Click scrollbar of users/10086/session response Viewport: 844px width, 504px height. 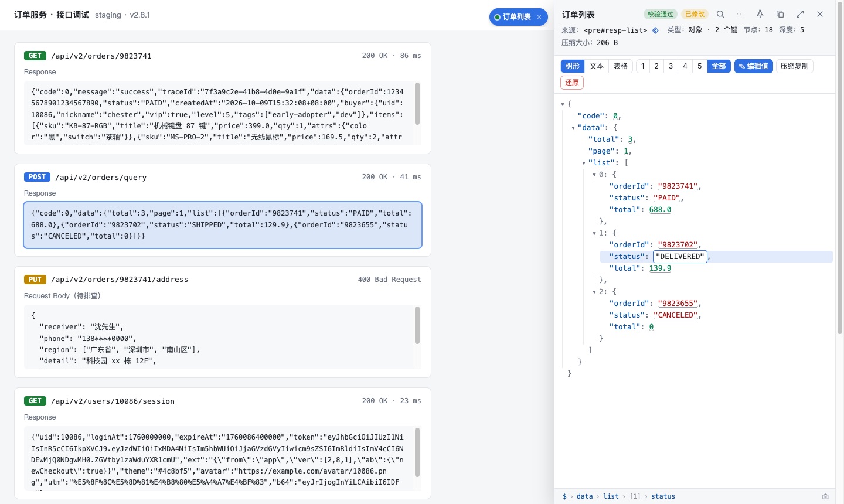(x=417, y=452)
